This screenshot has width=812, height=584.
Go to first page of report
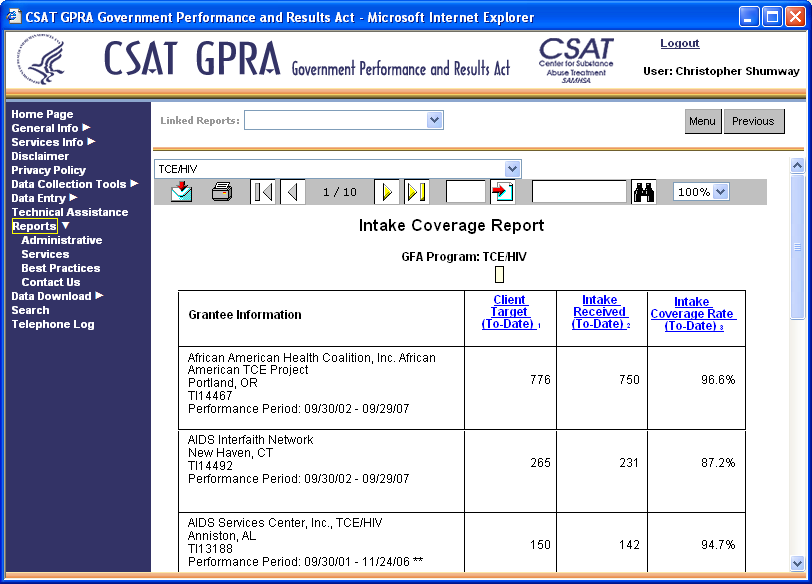263,192
